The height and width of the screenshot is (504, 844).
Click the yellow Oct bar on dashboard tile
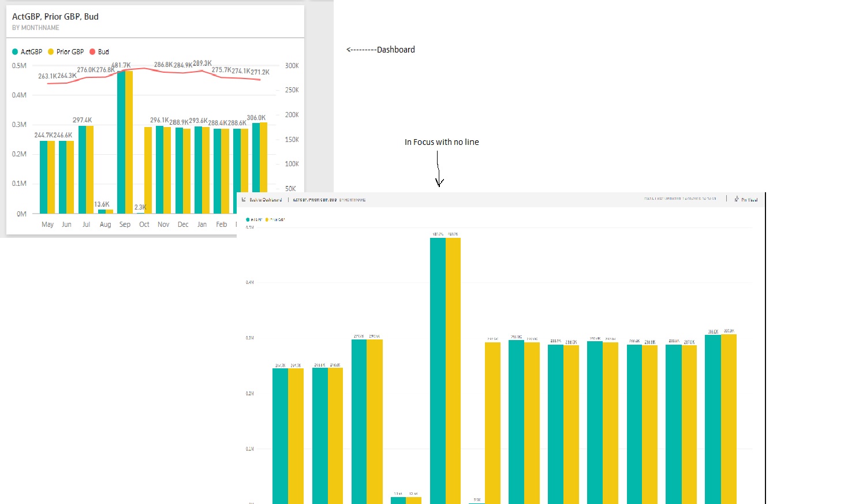click(x=148, y=170)
